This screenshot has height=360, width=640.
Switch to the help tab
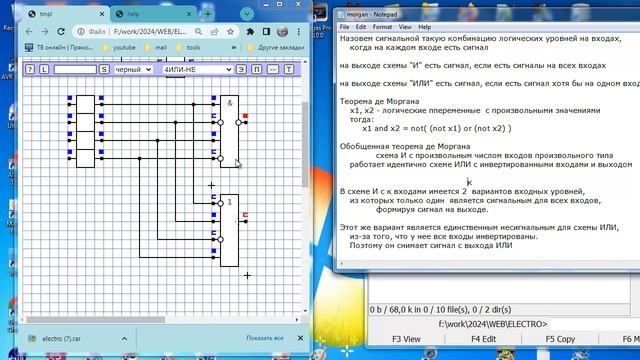(153, 14)
